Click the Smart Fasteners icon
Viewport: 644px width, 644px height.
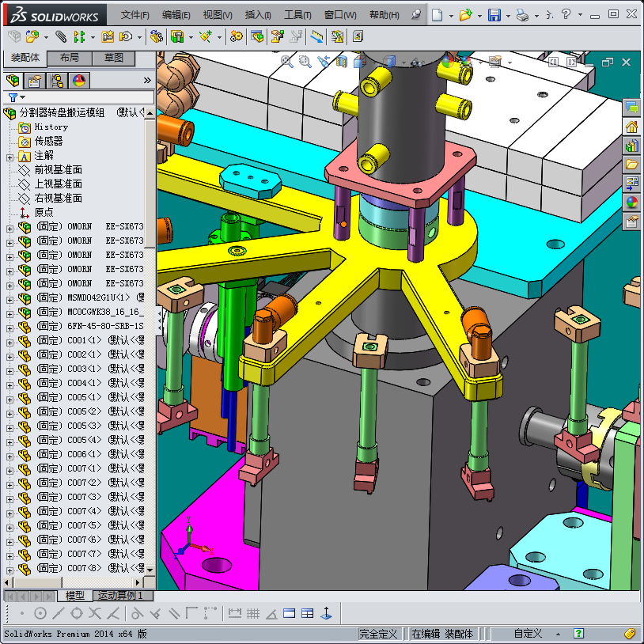(x=108, y=37)
